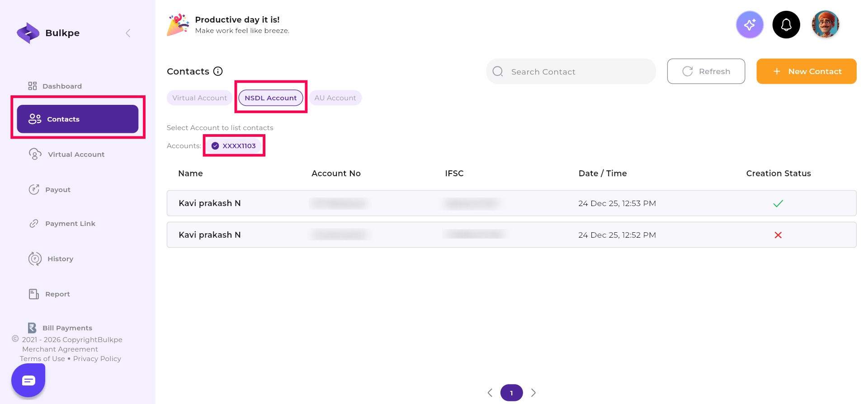The width and height of the screenshot is (868, 404).
Task: Click the Bulkpe logo icon
Action: pos(28,33)
